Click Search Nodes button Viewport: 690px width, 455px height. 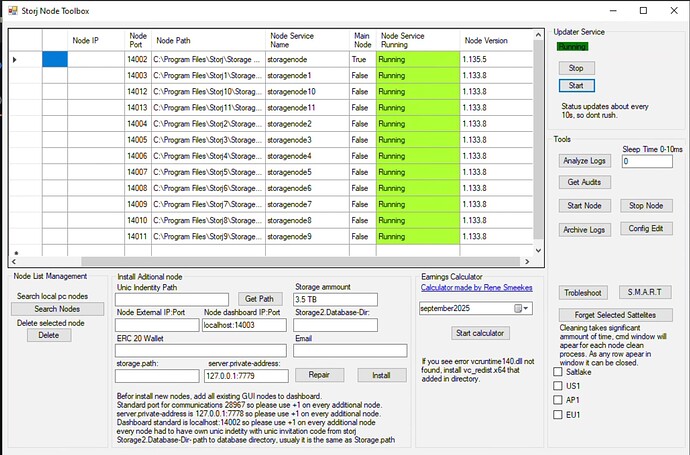57,309
